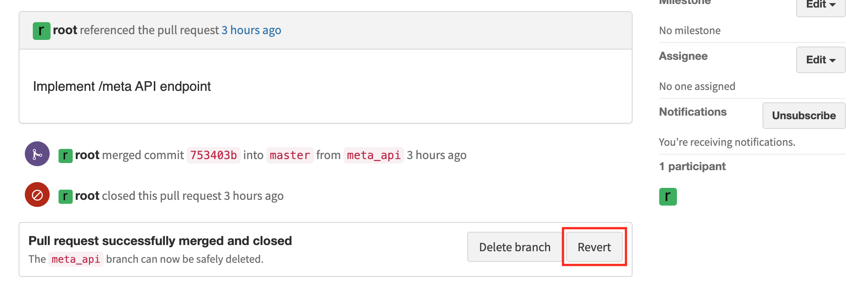Click root's avatar in the participants list
This screenshot has width=868, height=288.
tap(668, 196)
